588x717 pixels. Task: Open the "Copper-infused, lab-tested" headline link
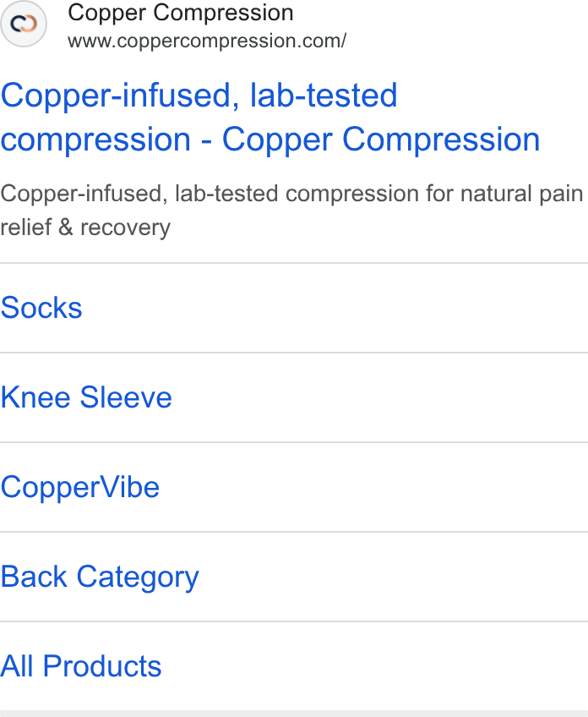click(x=199, y=95)
